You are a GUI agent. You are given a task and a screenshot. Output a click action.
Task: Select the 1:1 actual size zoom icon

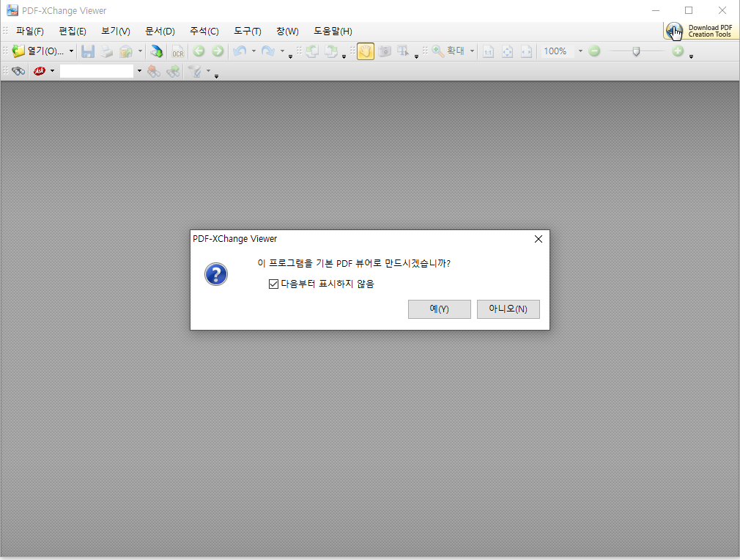click(x=488, y=51)
